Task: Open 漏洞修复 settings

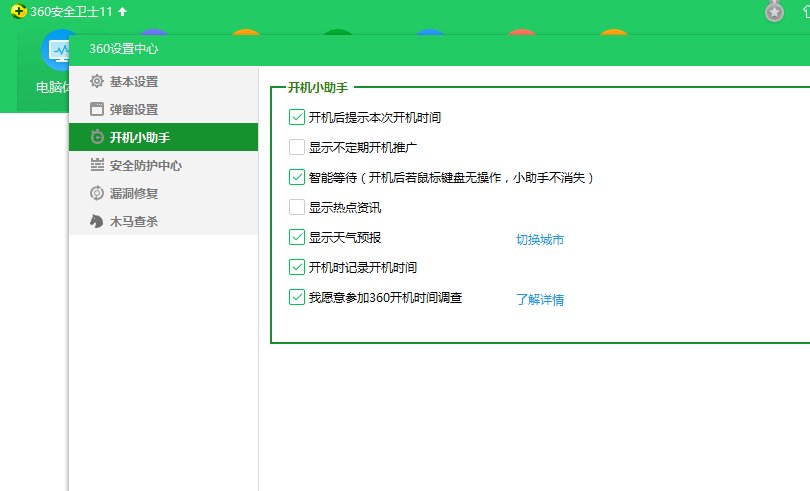Action: point(163,193)
